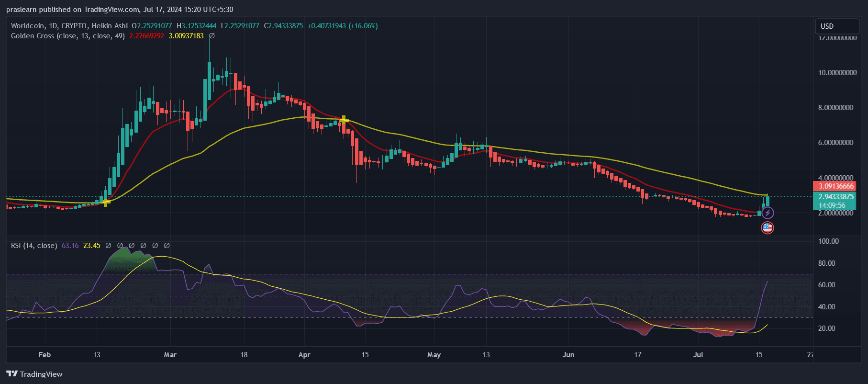The height and width of the screenshot is (384, 868).
Task: Click the US flag economic event icon
Action: (768, 227)
